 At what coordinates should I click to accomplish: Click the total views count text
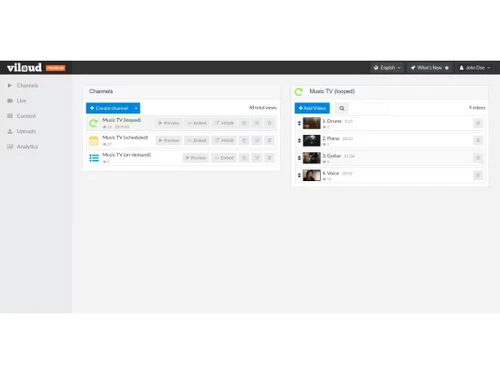263,108
